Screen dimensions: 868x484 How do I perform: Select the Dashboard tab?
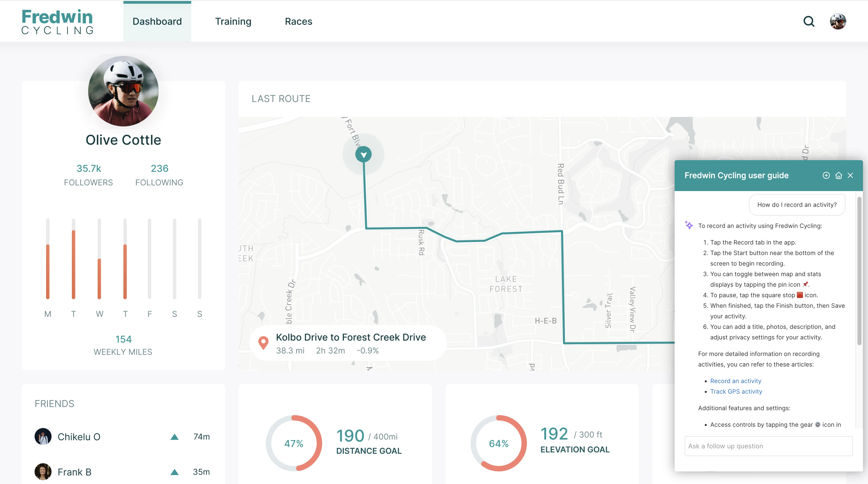[x=157, y=22]
